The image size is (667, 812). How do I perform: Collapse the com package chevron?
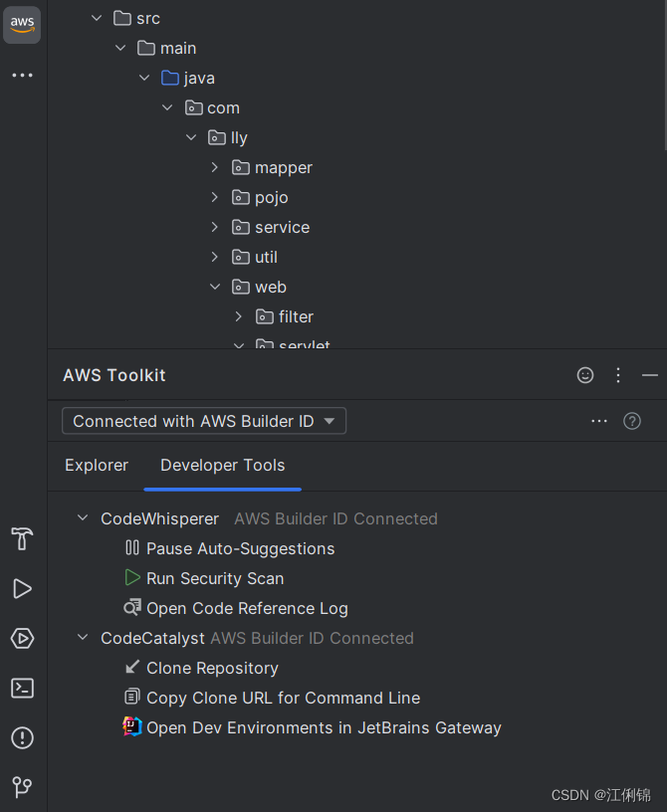167,107
